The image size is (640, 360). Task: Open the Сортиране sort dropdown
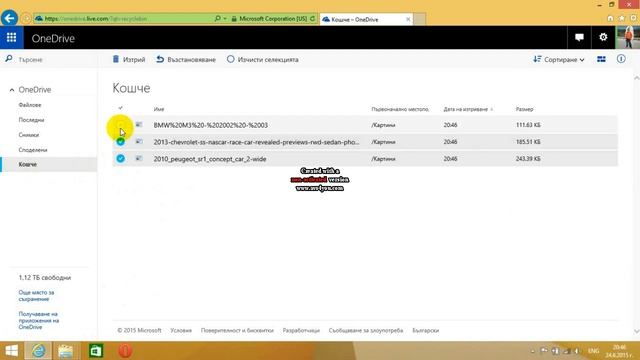[x=559, y=60]
